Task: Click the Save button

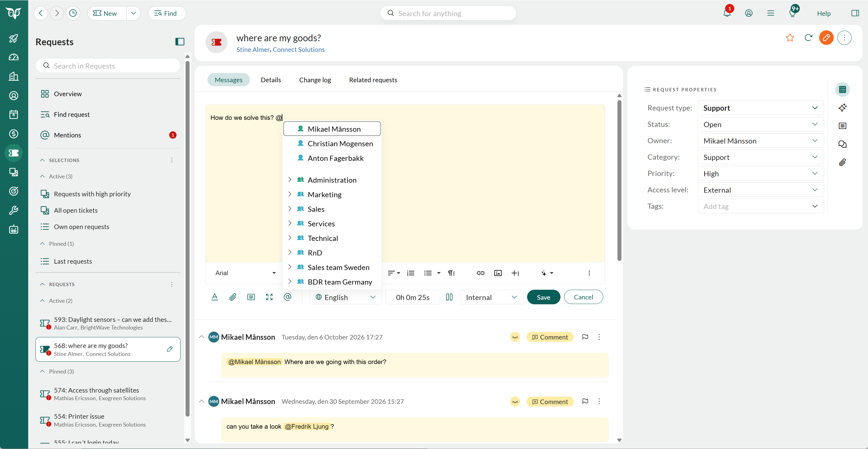Action: [x=543, y=297]
